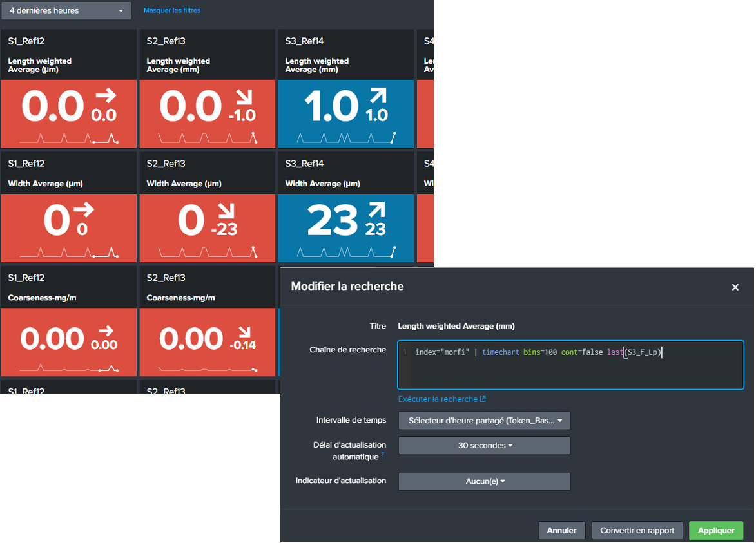Click the help question mark beside Délai d'actualisation automatique
The image size is (756, 543).
(383, 453)
